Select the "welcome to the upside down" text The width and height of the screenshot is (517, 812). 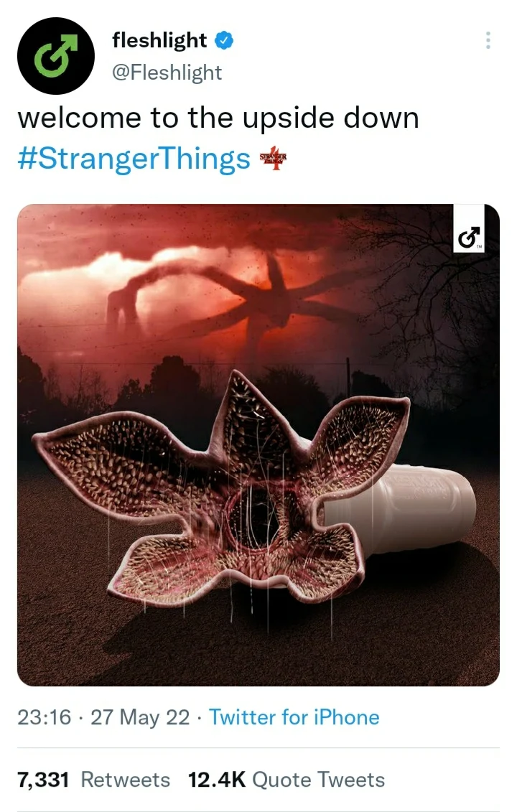click(218, 118)
